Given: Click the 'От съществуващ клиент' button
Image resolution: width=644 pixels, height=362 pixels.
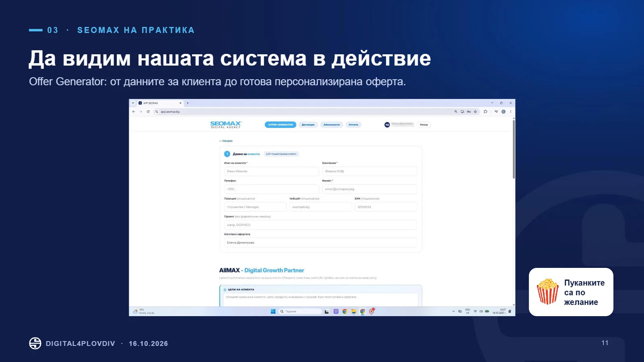Looking at the screenshot, I should [281, 154].
